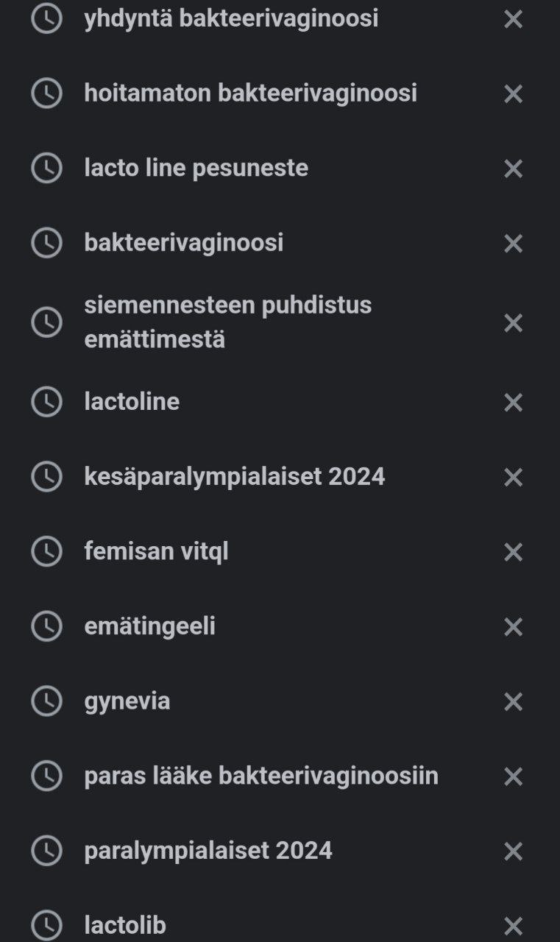Screen dimensions: 560x942
Task: Tap history icon for 'paras lääke bakteerivaginoosiin'
Action: [46, 776]
